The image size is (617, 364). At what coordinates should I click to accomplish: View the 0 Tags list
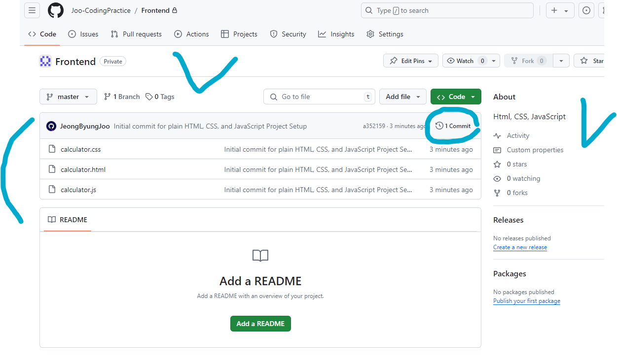click(x=160, y=97)
